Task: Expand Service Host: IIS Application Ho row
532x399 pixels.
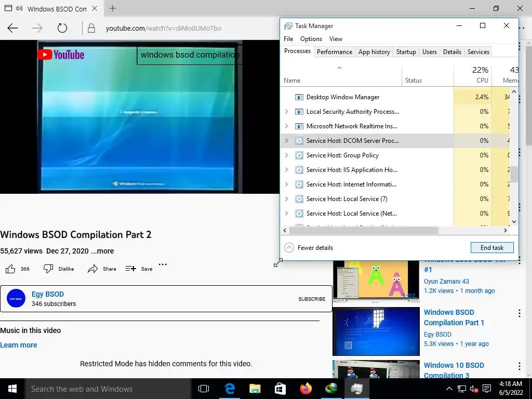Action: point(286,170)
